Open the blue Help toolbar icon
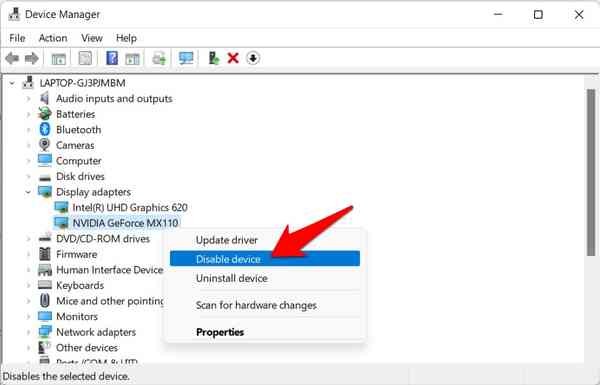 tap(112, 59)
